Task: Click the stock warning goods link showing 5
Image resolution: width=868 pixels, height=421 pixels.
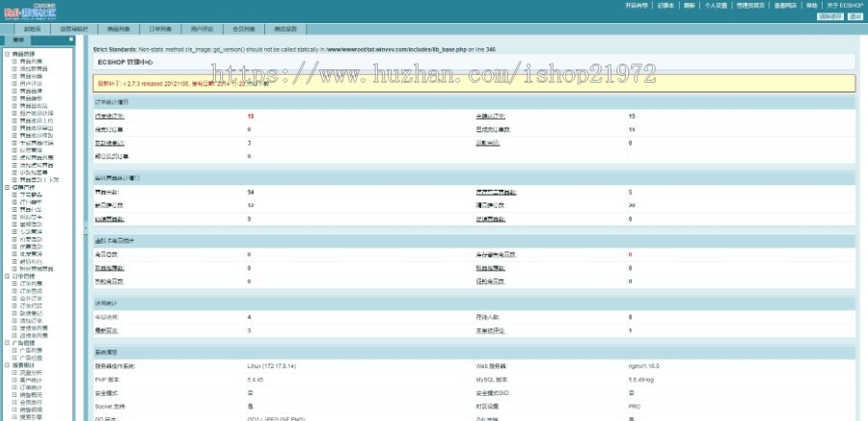Action: (496, 192)
